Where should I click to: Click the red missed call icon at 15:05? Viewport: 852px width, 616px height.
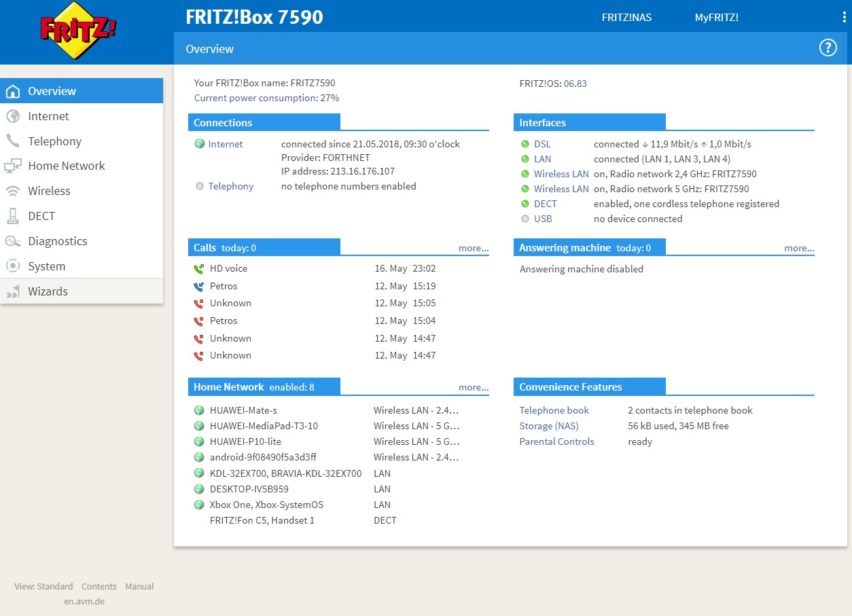coord(198,304)
